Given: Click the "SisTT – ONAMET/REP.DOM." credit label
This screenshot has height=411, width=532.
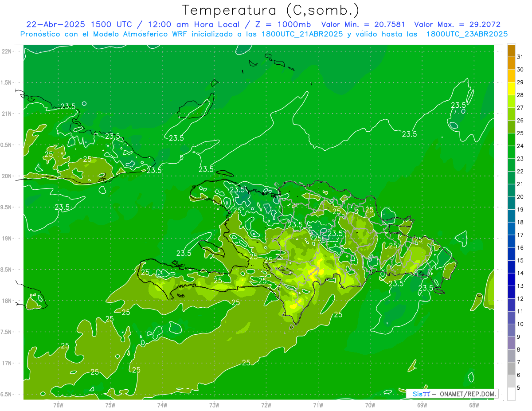Looking at the screenshot, I should [x=452, y=394].
